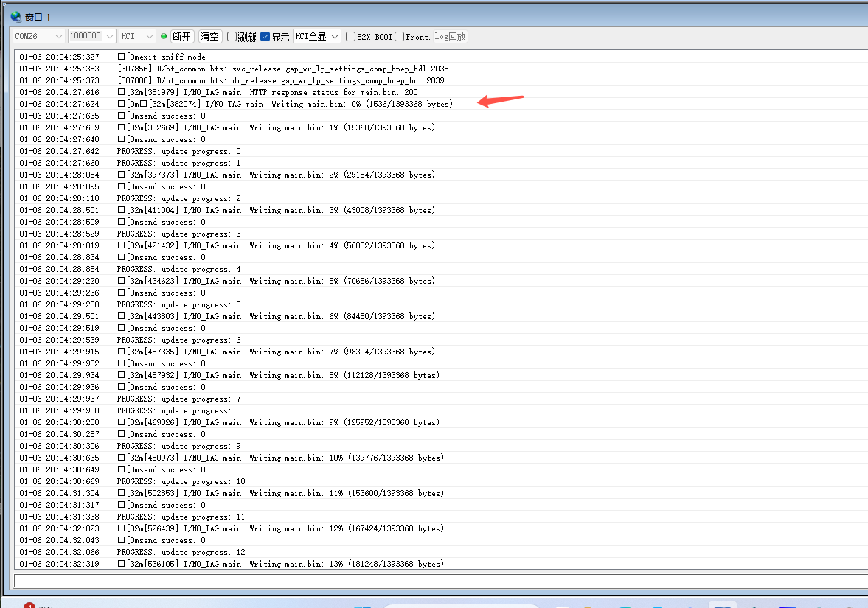Click the green connection status indicator
The image size is (868, 608).
(x=164, y=36)
